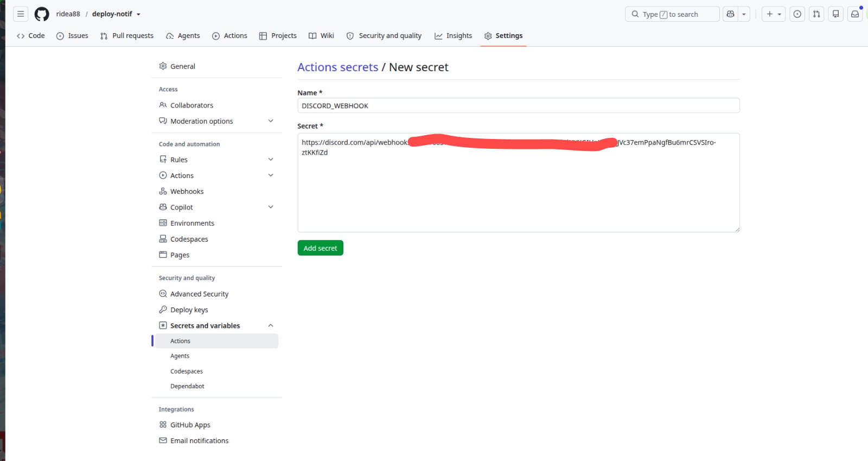
Task: Collapse the Secrets and variables chevron
Action: pyautogui.click(x=271, y=325)
